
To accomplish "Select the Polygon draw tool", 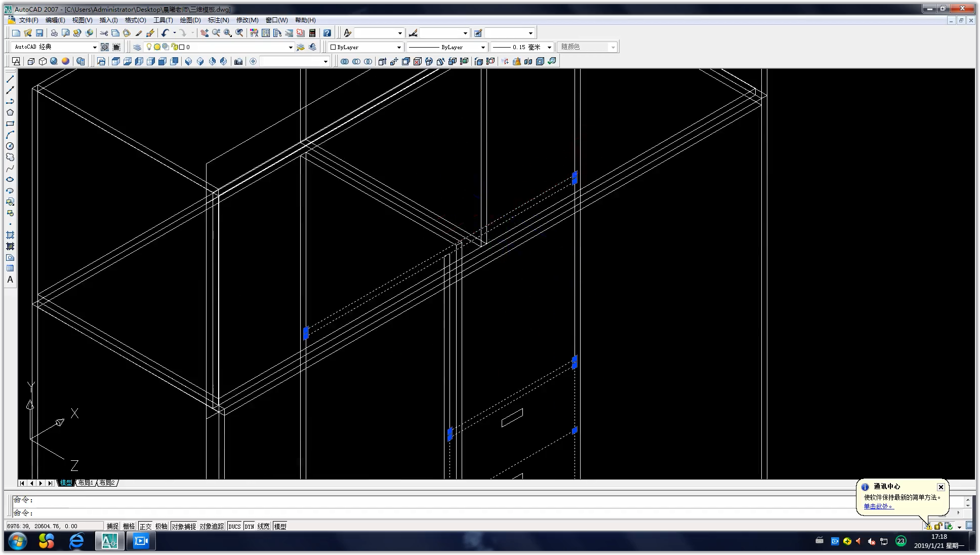I will (10, 112).
